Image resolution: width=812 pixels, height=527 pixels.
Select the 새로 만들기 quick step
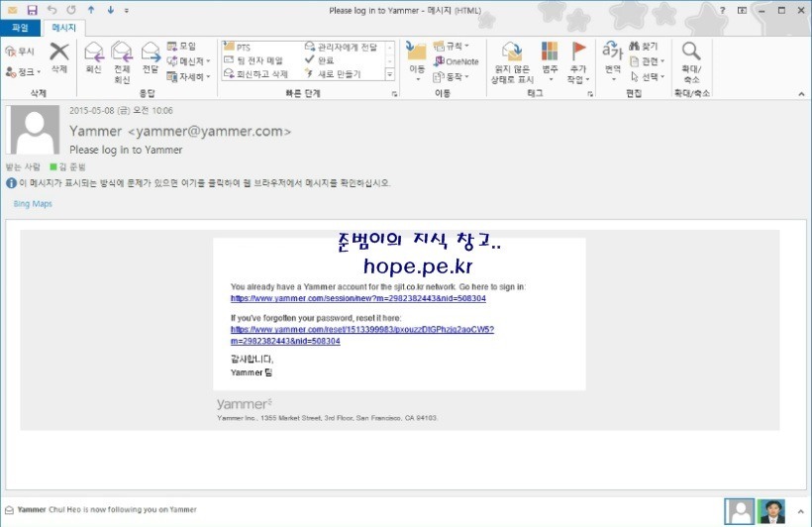coord(333,74)
